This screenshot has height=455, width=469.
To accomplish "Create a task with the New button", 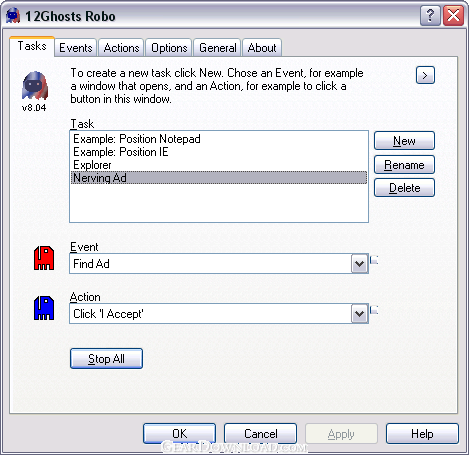I will pos(404,141).
